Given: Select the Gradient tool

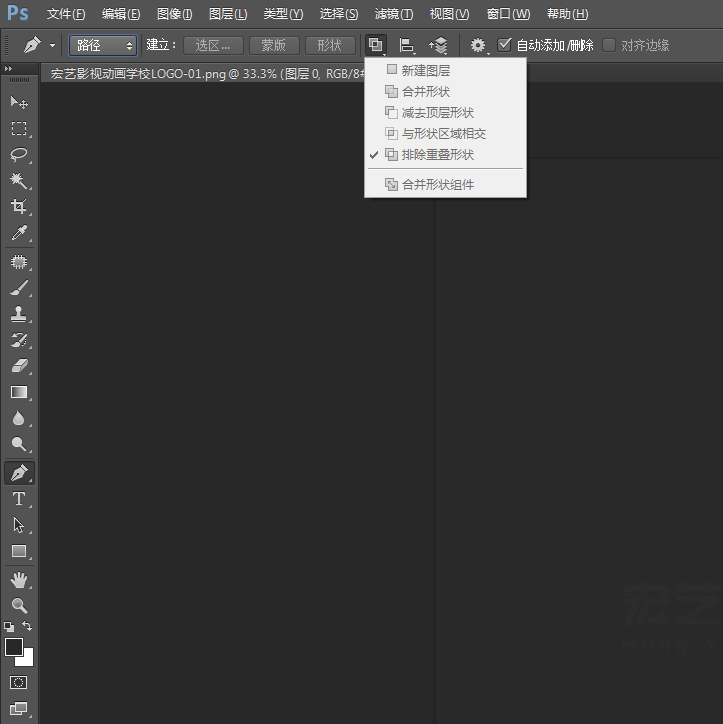Looking at the screenshot, I should (19, 392).
